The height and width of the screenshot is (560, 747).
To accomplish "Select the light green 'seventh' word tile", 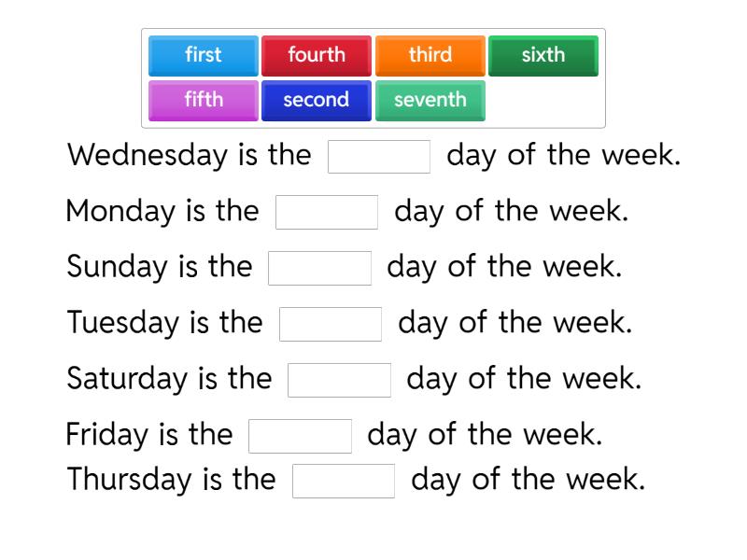I will point(430,100).
